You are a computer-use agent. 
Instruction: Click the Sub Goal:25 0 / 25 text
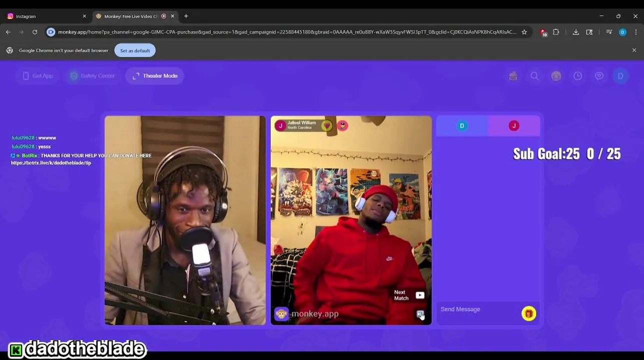pyautogui.click(x=567, y=154)
